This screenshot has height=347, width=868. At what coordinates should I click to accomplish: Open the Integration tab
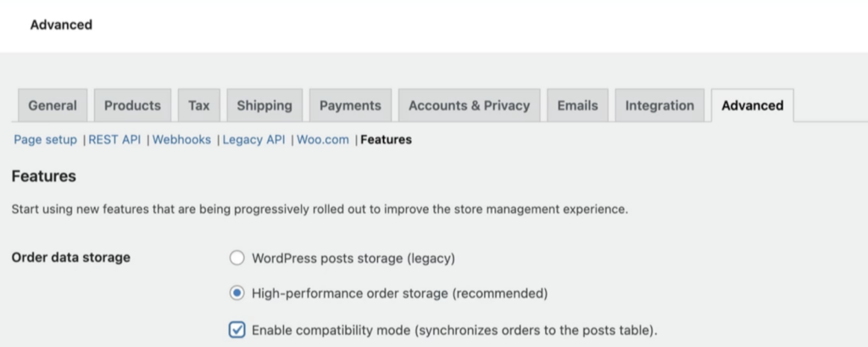659,106
